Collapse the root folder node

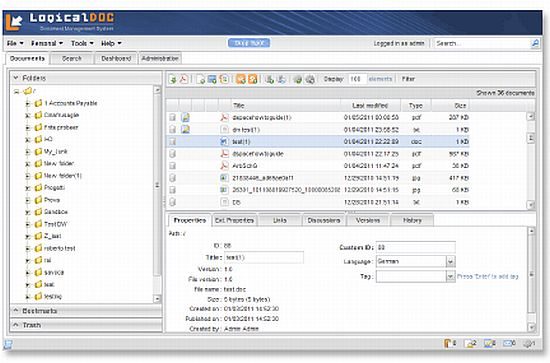16,92
